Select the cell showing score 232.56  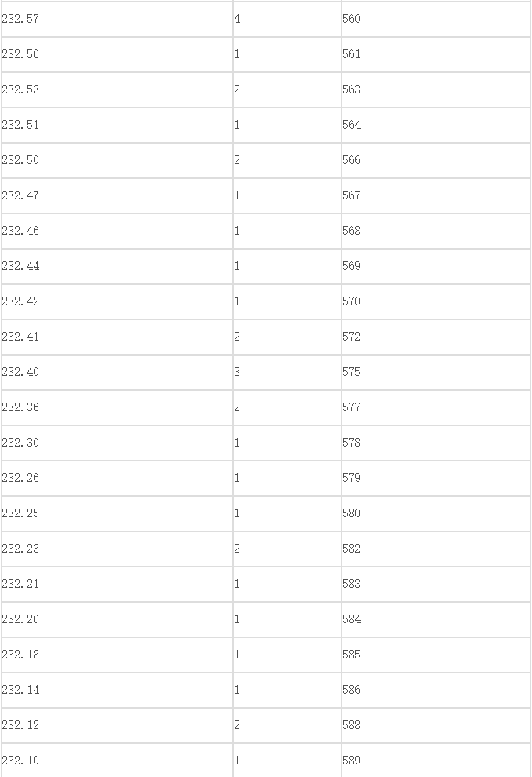point(117,54)
